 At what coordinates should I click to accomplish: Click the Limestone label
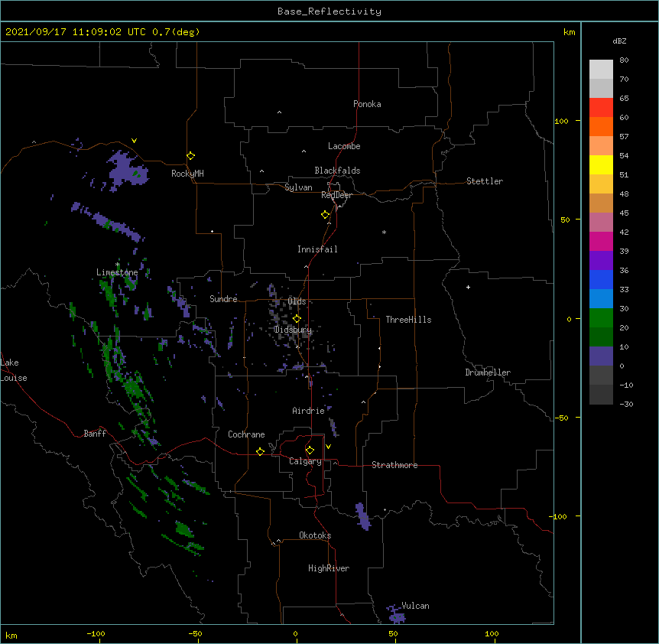117,272
